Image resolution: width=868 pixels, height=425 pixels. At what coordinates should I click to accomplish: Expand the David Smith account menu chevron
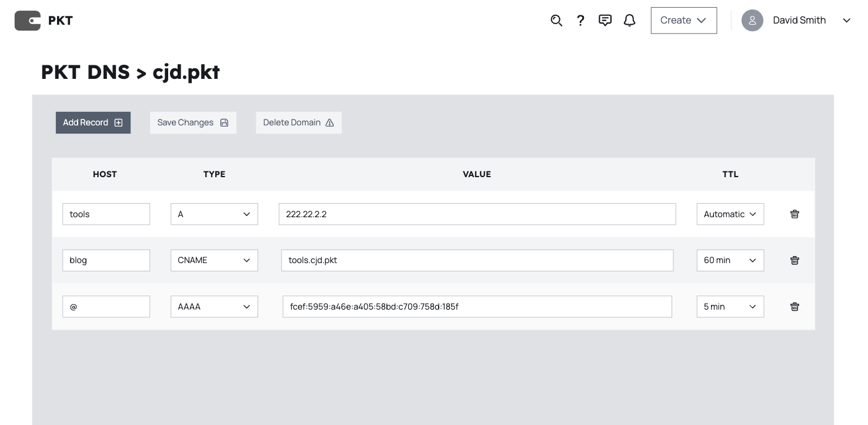click(x=847, y=21)
